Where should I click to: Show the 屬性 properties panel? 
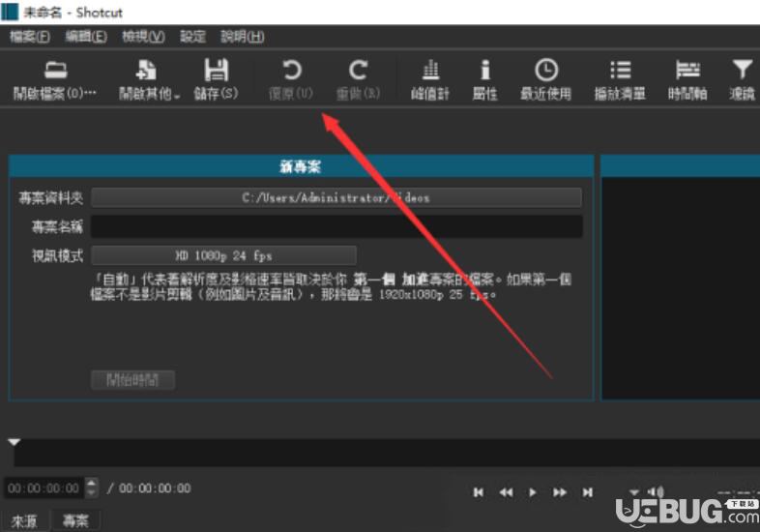484,79
